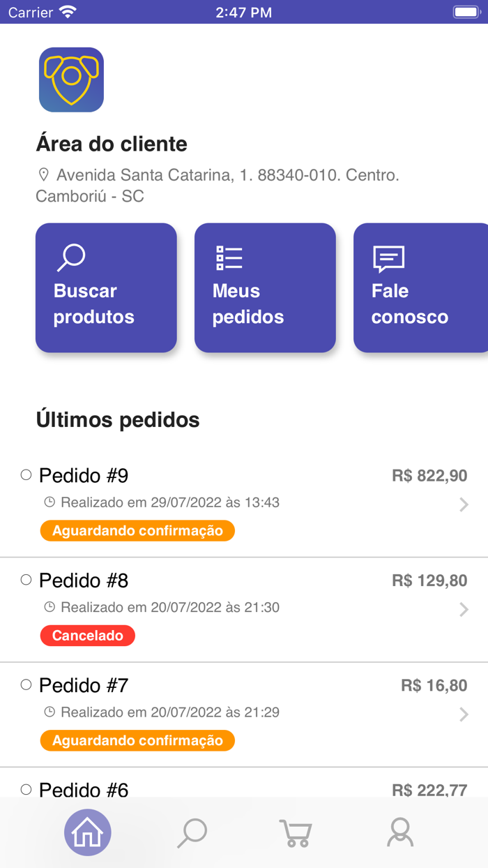Click the clock icon beside Pedido #9 date
The width and height of the screenshot is (488, 868).
[49, 502]
